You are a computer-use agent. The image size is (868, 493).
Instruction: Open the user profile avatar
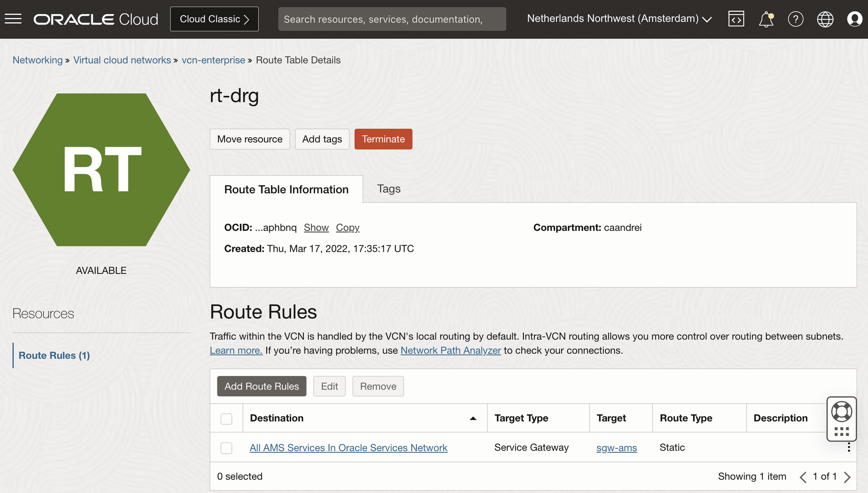click(854, 19)
